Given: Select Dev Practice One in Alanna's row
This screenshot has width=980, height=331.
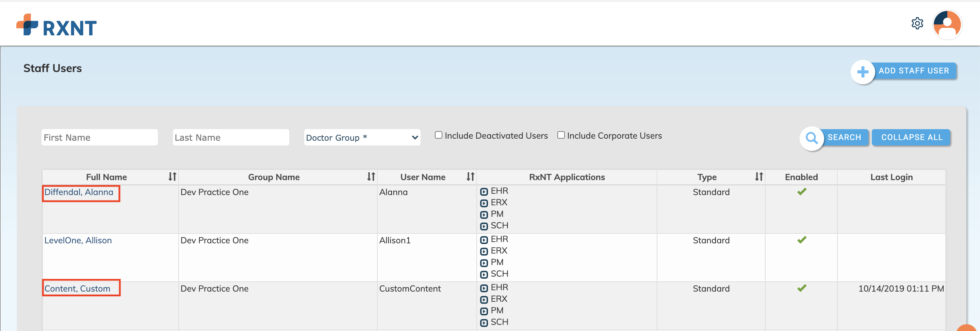Looking at the screenshot, I should (214, 192).
